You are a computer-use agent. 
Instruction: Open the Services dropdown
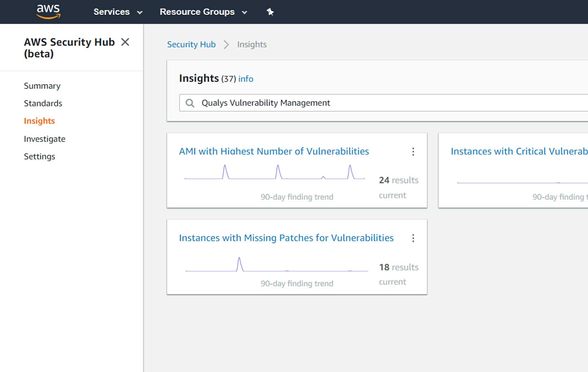[111, 12]
